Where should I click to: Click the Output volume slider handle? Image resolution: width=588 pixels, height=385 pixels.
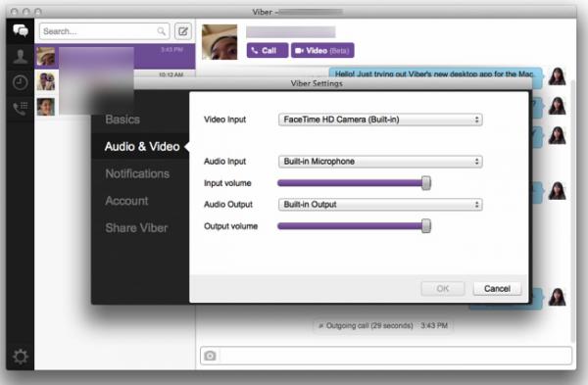[x=426, y=226]
